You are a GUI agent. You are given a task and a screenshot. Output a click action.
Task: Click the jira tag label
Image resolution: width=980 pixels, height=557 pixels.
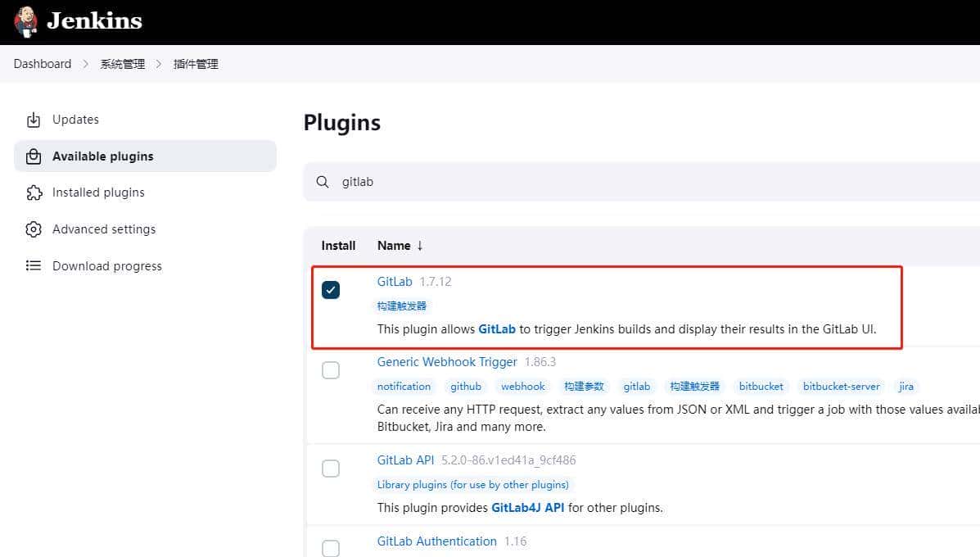[x=905, y=386]
